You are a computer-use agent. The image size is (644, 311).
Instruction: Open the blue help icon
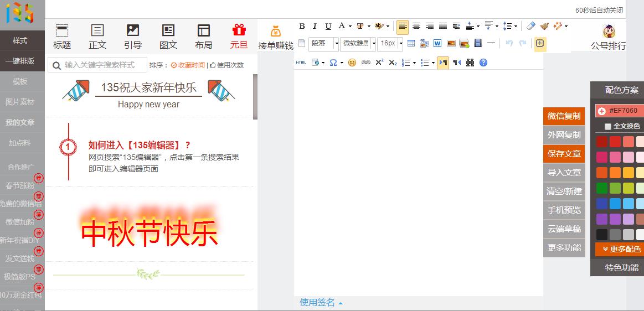click(x=483, y=63)
